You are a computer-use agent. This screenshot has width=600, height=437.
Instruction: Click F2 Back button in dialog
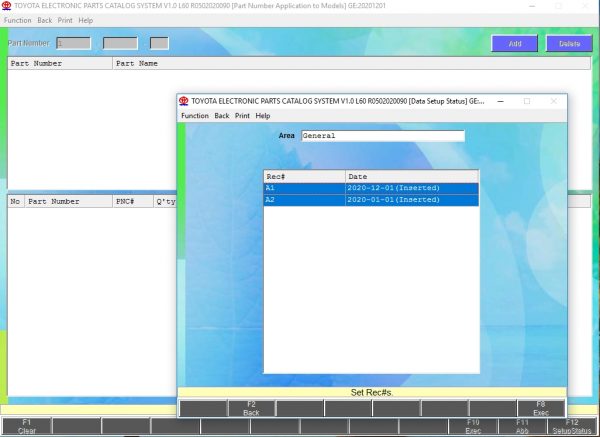coord(251,408)
